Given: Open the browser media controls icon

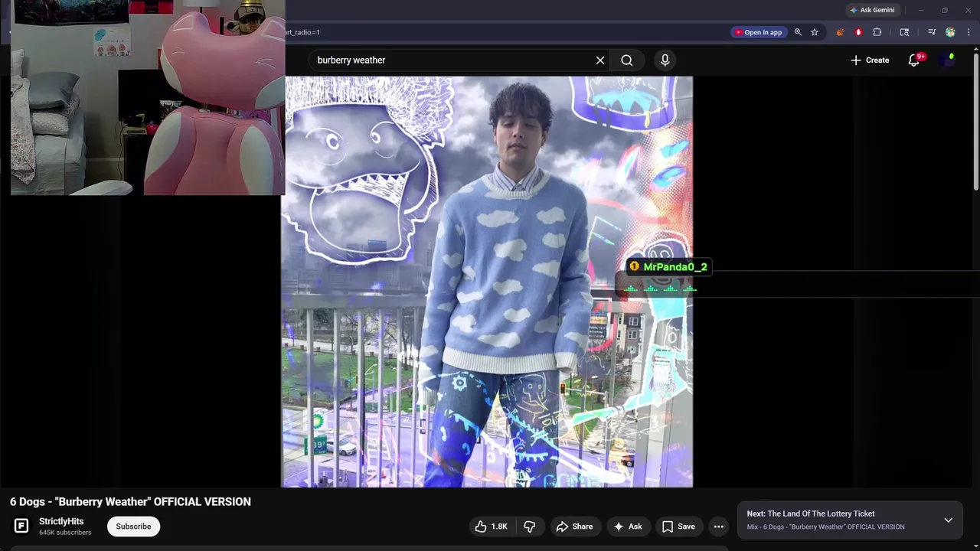Looking at the screenshot, I should (x=932, y=32).
